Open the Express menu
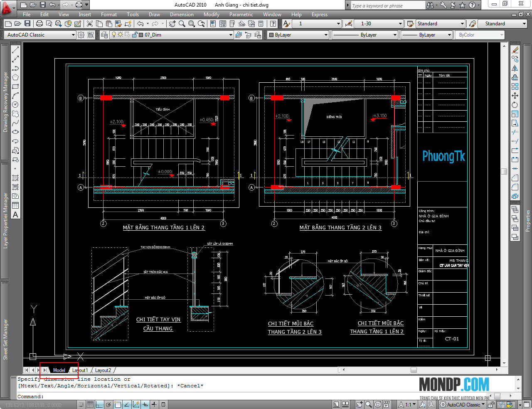532x409 pixels. (320, 15)
